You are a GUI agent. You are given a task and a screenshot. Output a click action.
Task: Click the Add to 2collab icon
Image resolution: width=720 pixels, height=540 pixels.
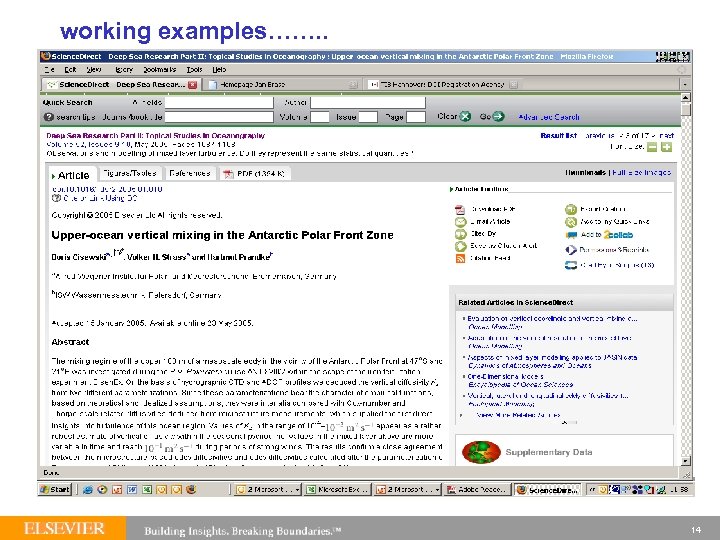(571, 235)
